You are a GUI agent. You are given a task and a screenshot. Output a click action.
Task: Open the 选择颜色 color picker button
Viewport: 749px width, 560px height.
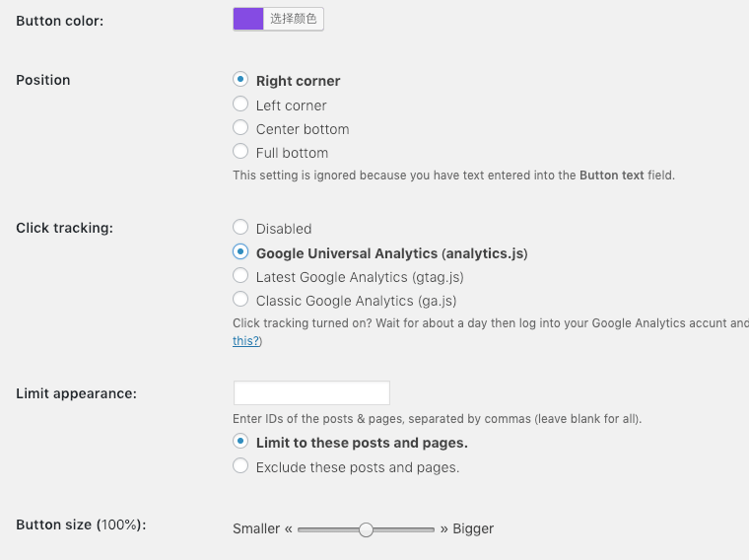294,19
